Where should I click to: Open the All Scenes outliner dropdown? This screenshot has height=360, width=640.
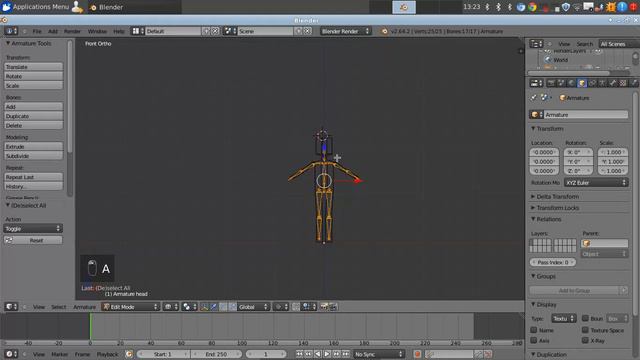point(619,44)
